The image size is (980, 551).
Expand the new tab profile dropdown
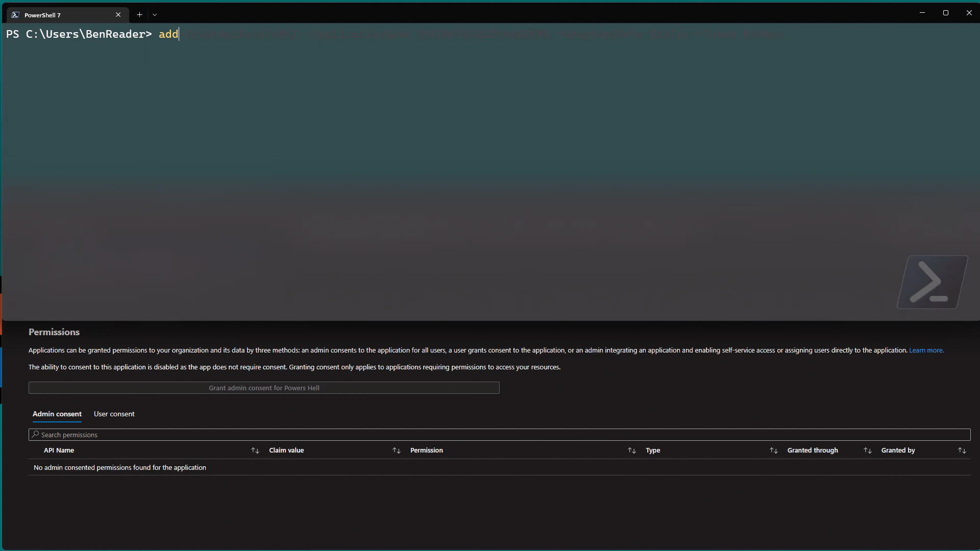tap(155, 15)
